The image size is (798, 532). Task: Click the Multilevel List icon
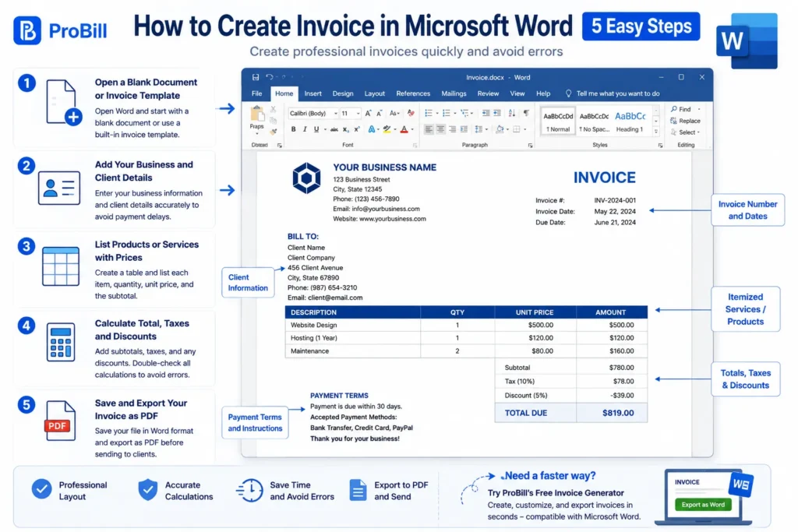(x=464, y=113)
